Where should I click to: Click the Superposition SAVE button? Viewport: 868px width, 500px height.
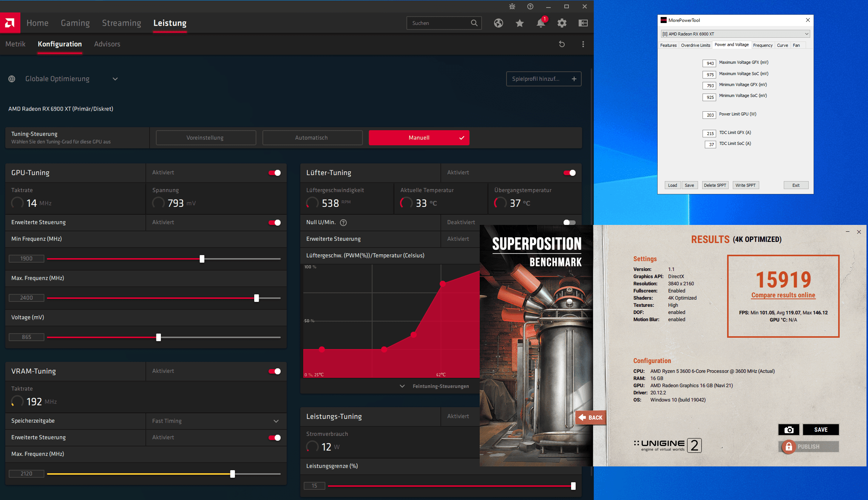click(x=821, y=429)
